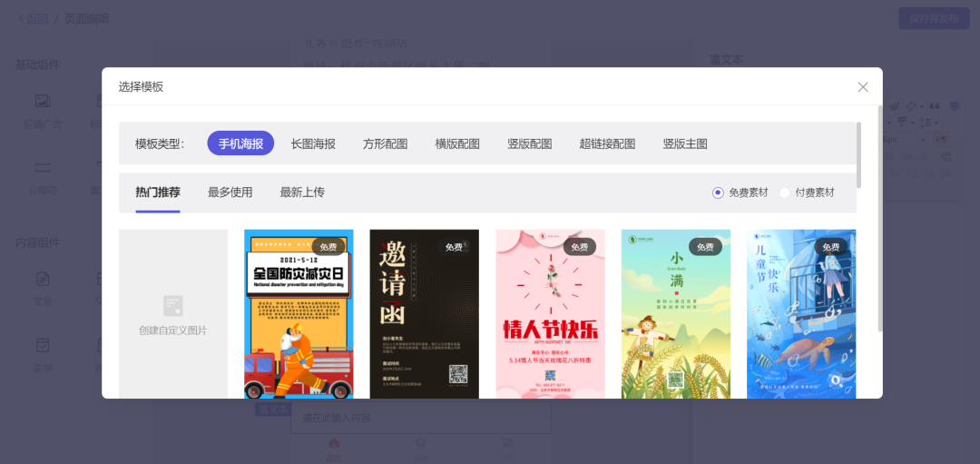Select the 手机海报 template type

pyautogui.click(x=240, y=143)
